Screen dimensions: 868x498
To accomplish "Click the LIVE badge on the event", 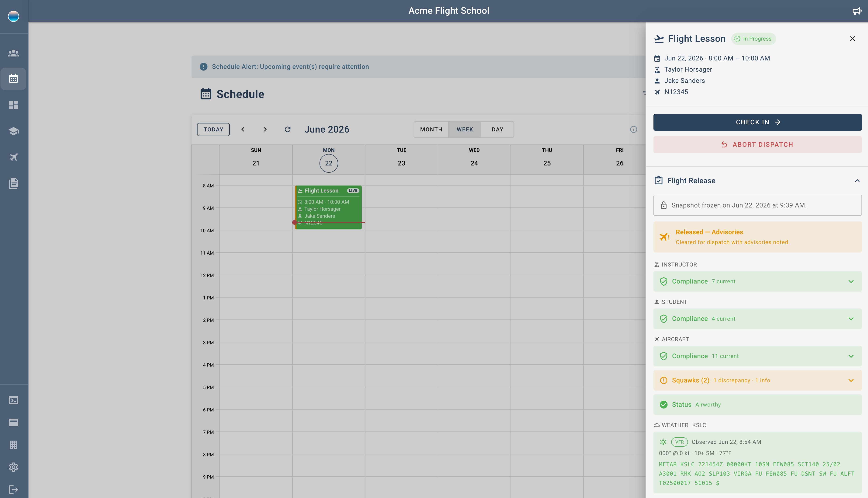I will 353,190.
